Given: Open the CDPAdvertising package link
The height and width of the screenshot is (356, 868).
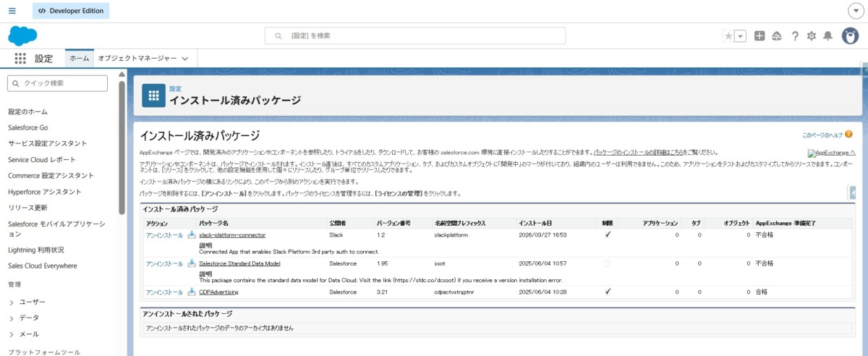Looking at the screenshot, I should 218,292.
